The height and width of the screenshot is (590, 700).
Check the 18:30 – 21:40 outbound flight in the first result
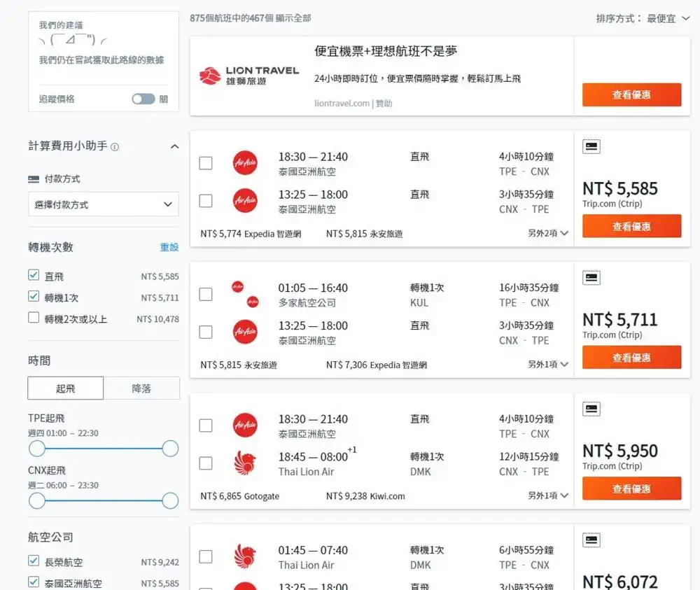click(x=206, y=163)
